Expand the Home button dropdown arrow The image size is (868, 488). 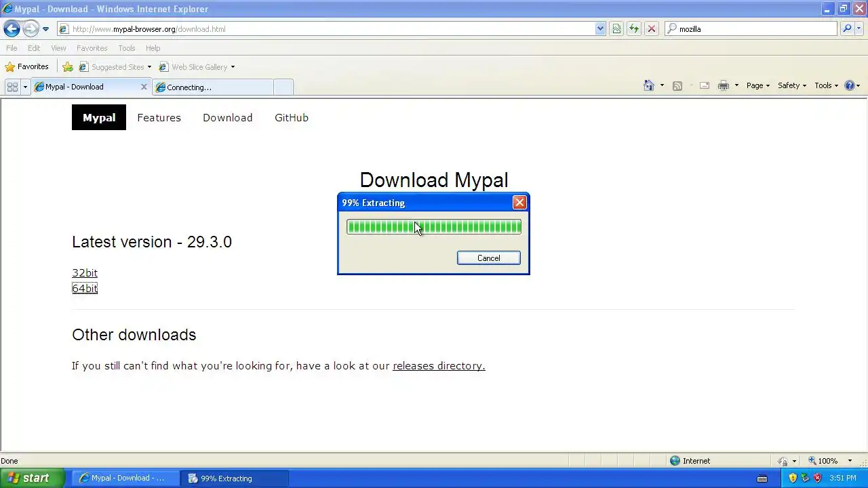[662, 86]
